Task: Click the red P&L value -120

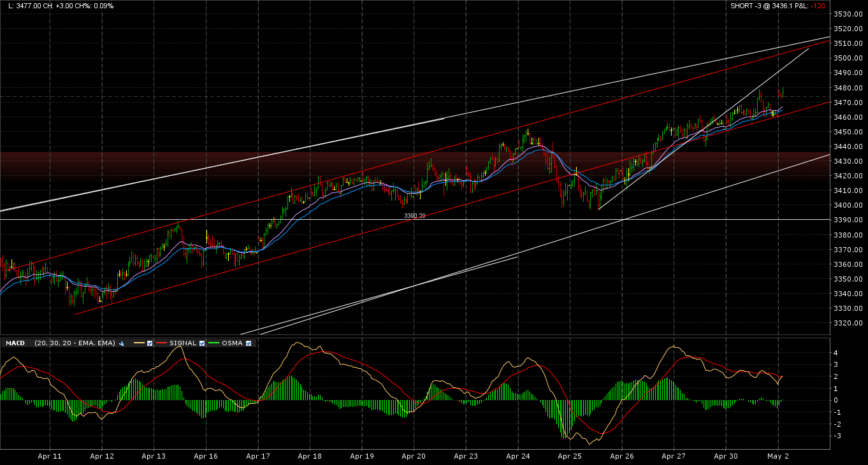Action: click(819, 6)
